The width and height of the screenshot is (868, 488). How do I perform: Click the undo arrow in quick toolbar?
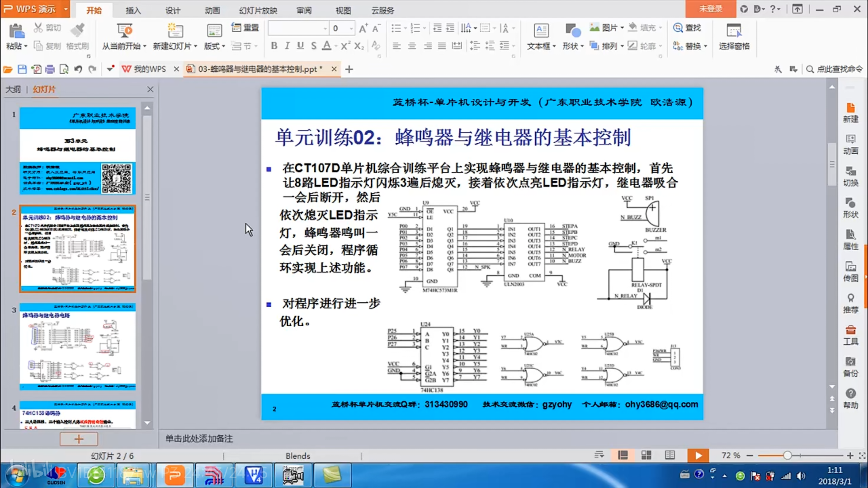[78, 69]
